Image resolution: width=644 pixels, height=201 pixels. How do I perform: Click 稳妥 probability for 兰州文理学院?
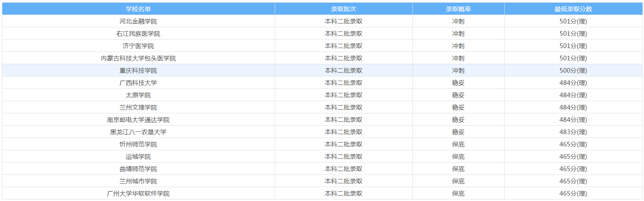click(x=458, y=107)
